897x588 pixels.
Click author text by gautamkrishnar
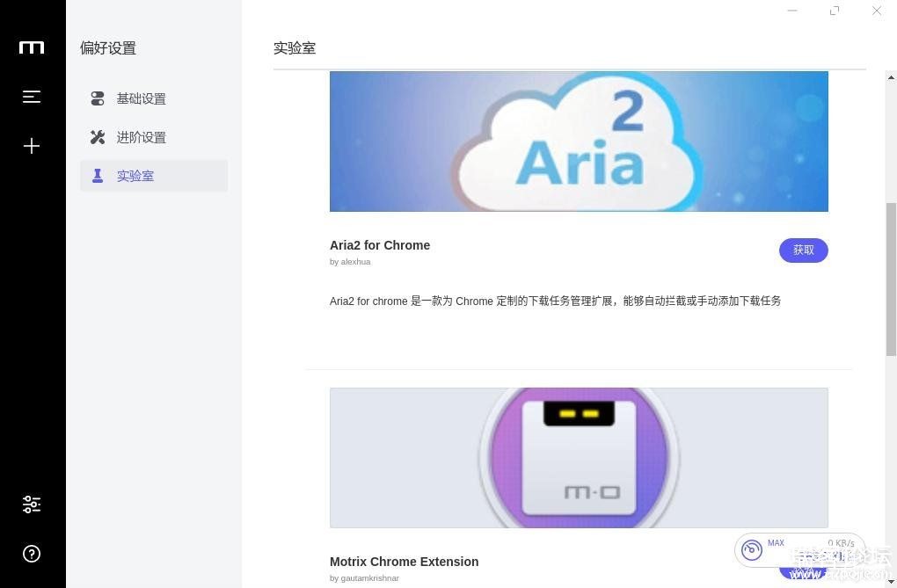coord(364,578)
